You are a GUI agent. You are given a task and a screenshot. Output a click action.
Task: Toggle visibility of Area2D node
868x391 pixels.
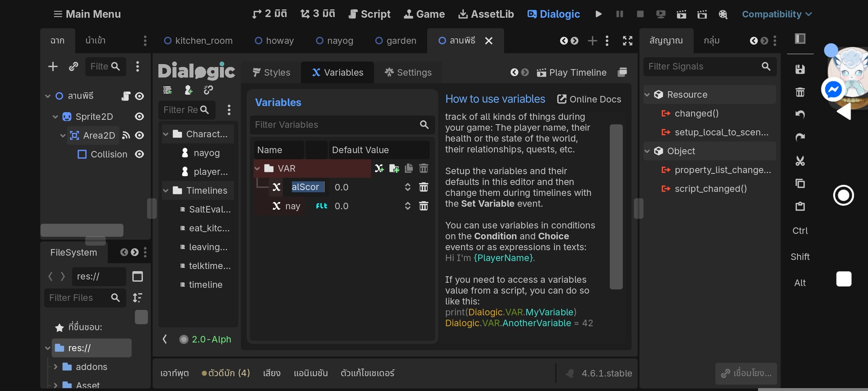coord(139,135)
